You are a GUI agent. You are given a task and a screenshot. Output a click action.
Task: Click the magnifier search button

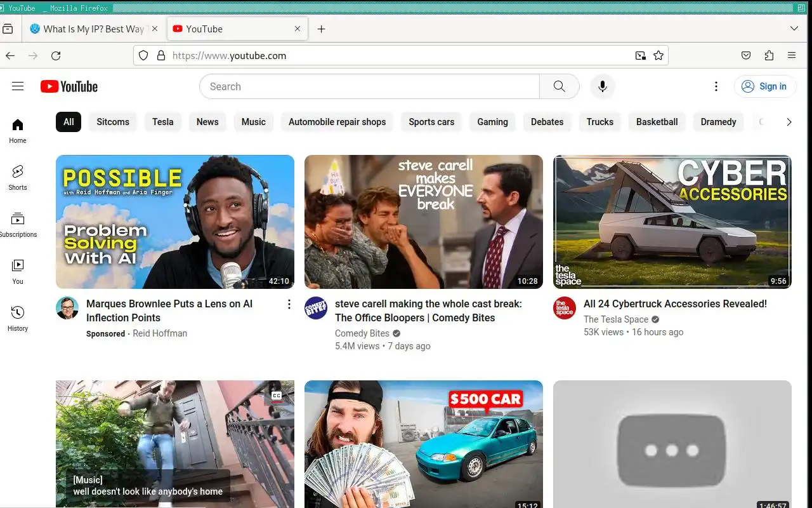click(559, 86)
